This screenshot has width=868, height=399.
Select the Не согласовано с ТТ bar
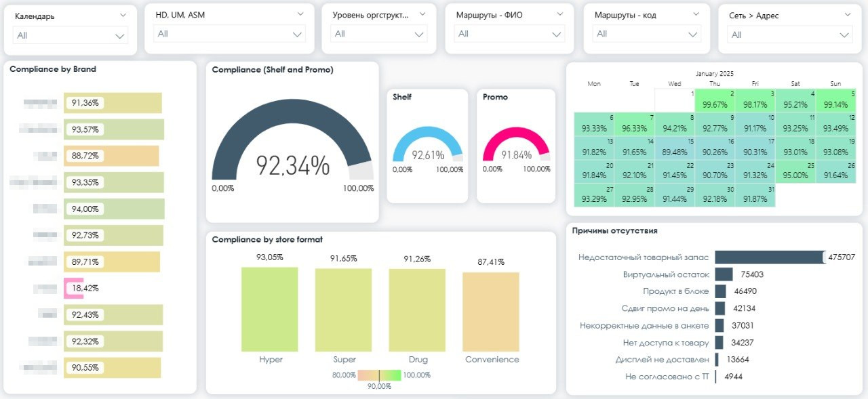[715, 377]
